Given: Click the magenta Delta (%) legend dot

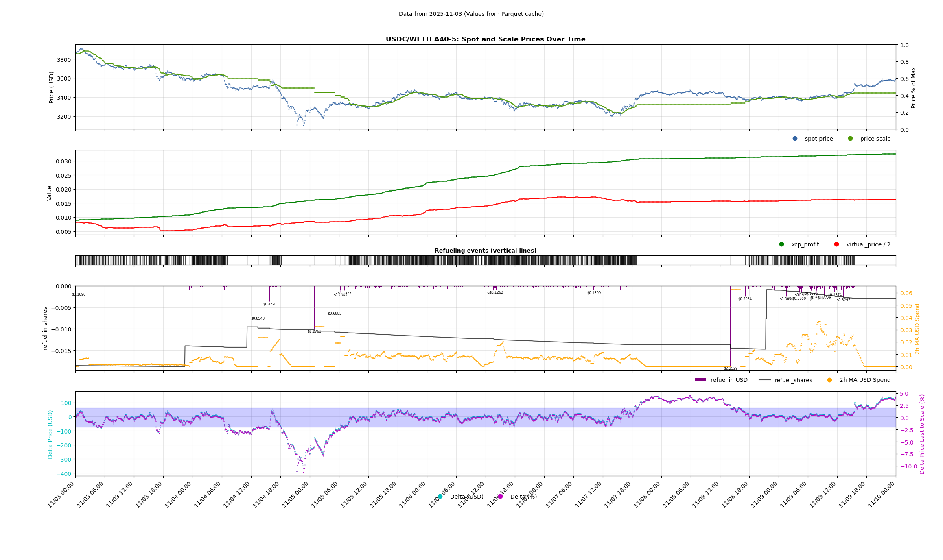Looking at the screenshot, I should click(x=500, y=497).
